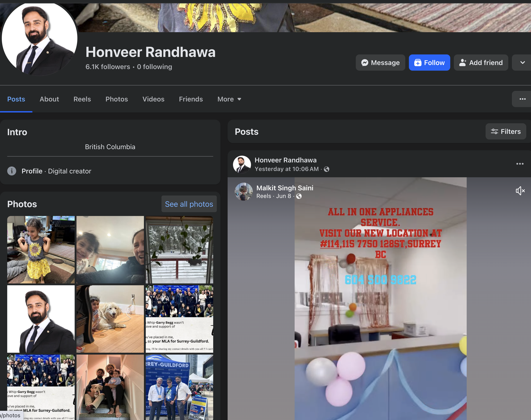
Task: Open the snowy balcony photo thumbnail
Action: pos(179,249)
